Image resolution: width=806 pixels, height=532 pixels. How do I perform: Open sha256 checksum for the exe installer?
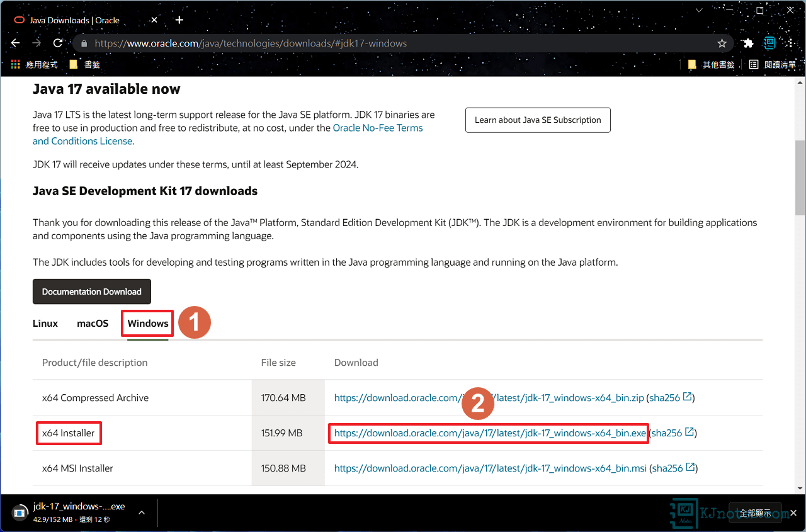click(x=673, y=433)
